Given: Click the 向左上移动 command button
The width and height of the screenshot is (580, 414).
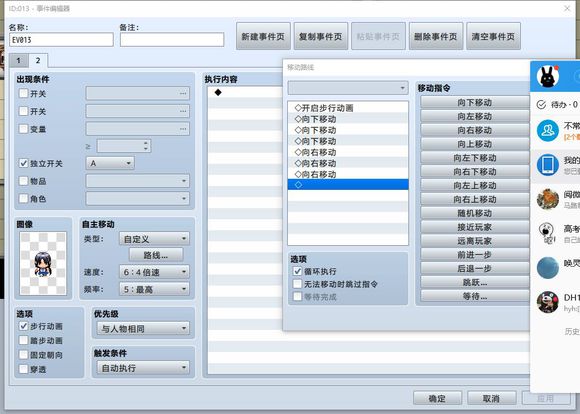Looking at the screenshot, I should click(x=475, y=185).
